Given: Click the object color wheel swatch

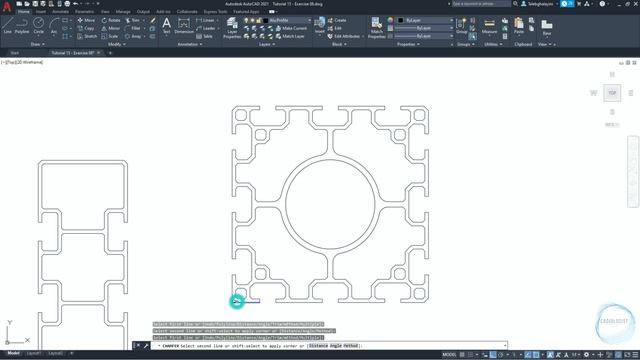Looking at the screenshot, I should 390,20.
